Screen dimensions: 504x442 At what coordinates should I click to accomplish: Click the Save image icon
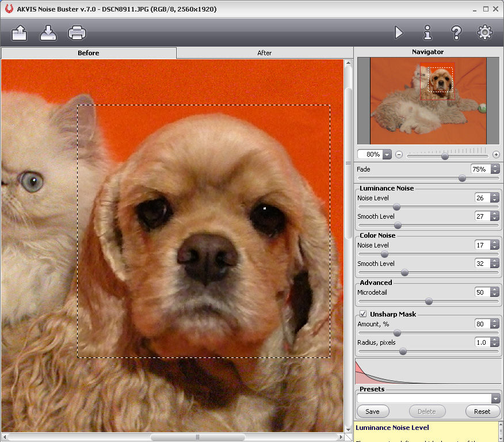tap(48, 33)
